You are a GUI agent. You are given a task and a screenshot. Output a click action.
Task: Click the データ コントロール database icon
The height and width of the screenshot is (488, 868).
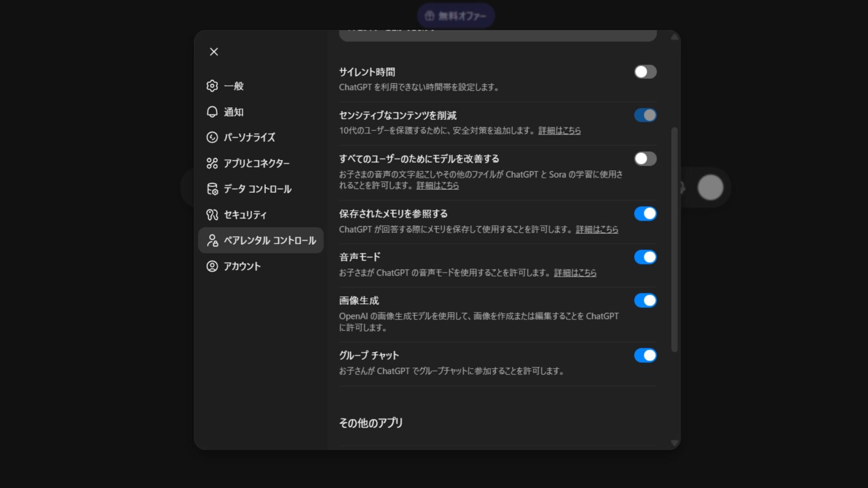click(x=212, y=189)
